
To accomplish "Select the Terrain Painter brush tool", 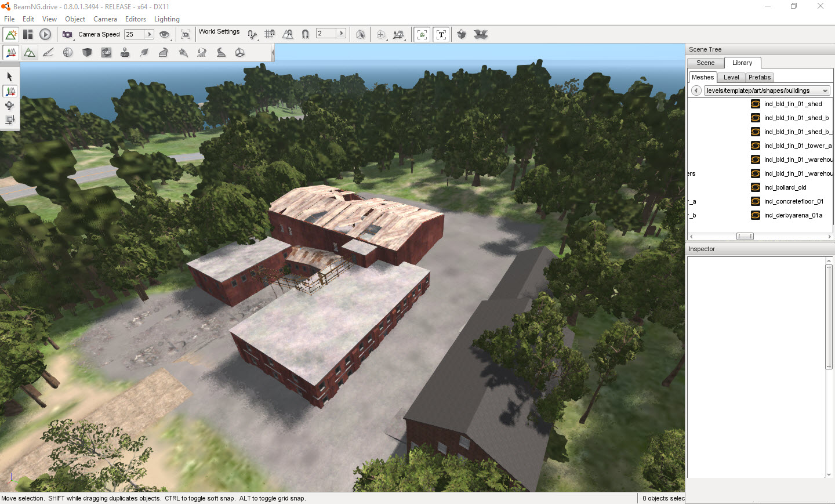I will tap(48, 53).
